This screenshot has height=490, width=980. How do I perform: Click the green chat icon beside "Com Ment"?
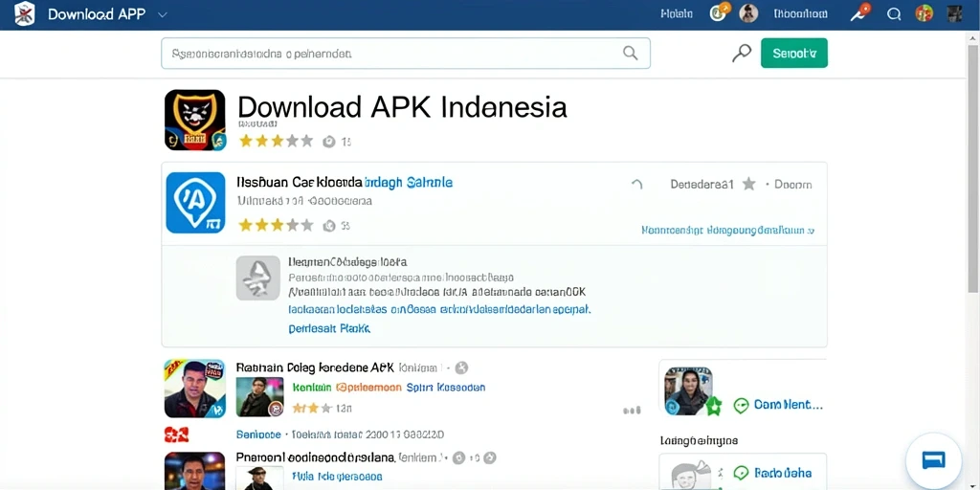coord(741,405)
